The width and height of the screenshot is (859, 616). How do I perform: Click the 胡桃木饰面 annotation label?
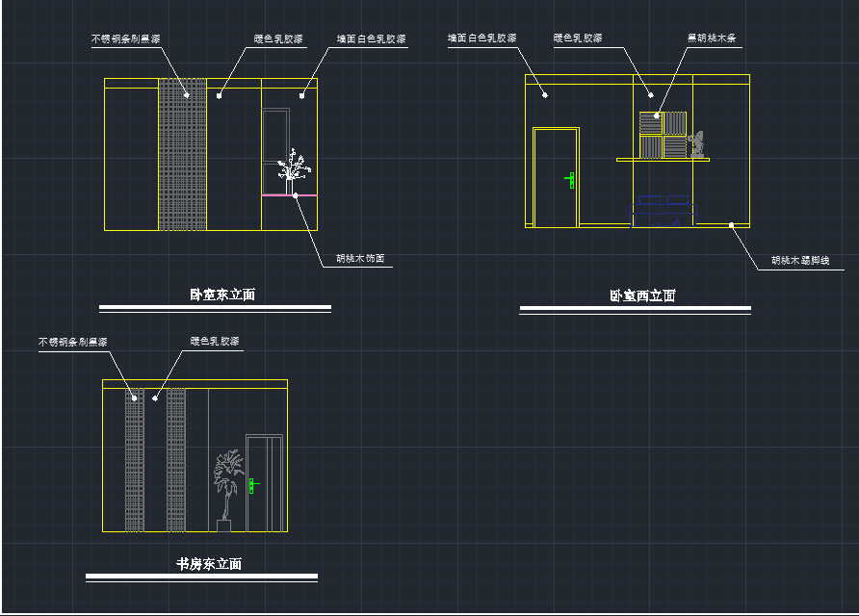click(360, 258)
